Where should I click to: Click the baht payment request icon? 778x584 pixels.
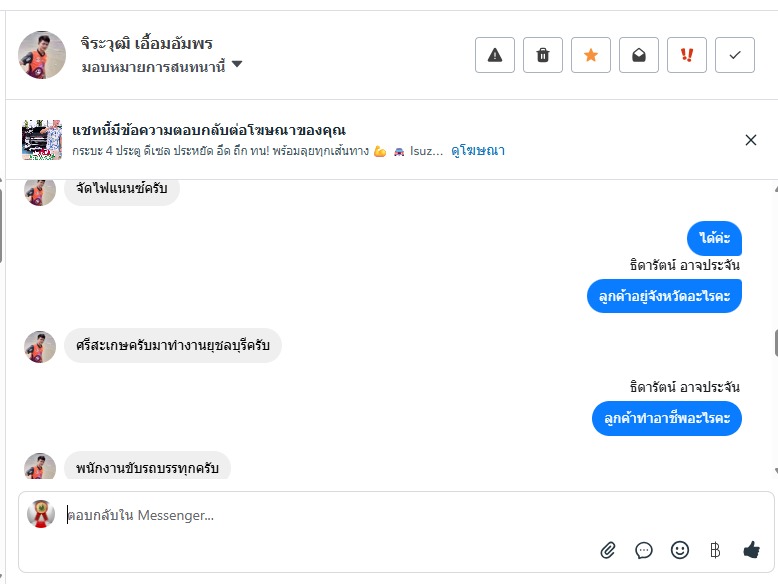[x=715, y=549]
